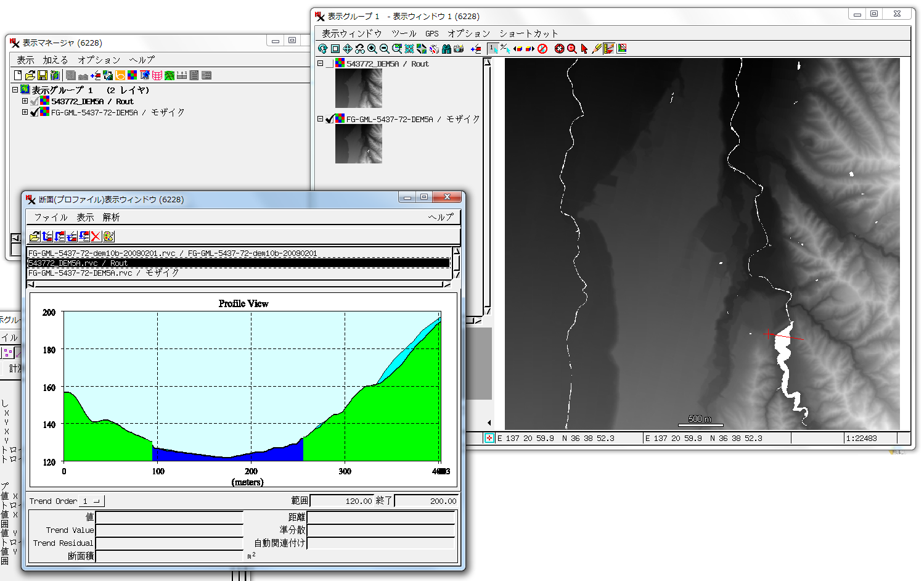Toggle visibility checkbox of FG-GML-5437-72-DEM5A in Display Manager
The height and width of the screenshot is (581, 924).
pyautogui.click(x=35, y=112)
